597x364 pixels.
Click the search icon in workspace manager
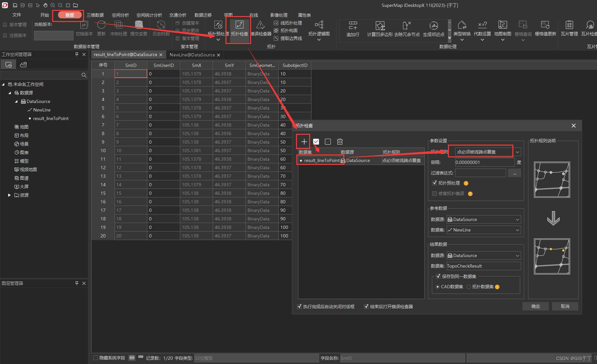click(84, 75)
